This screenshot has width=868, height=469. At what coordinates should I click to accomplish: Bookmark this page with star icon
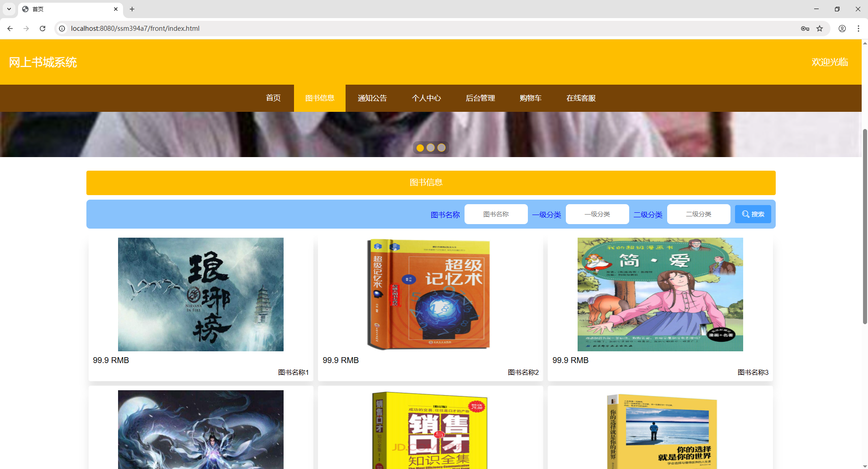pos(820,29)
